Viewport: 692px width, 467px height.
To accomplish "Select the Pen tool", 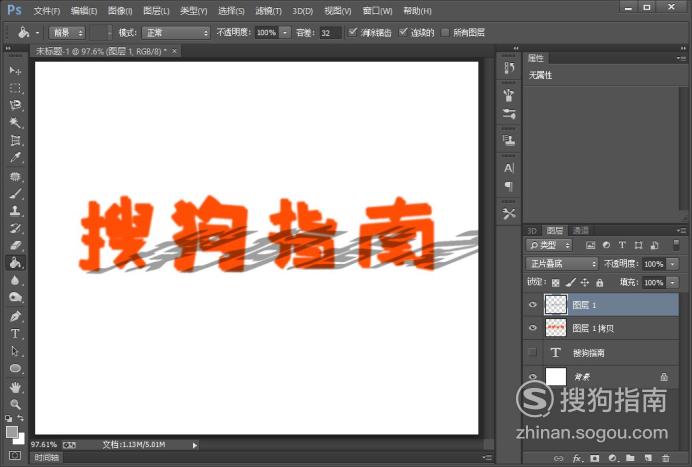I will click(15, 316).
